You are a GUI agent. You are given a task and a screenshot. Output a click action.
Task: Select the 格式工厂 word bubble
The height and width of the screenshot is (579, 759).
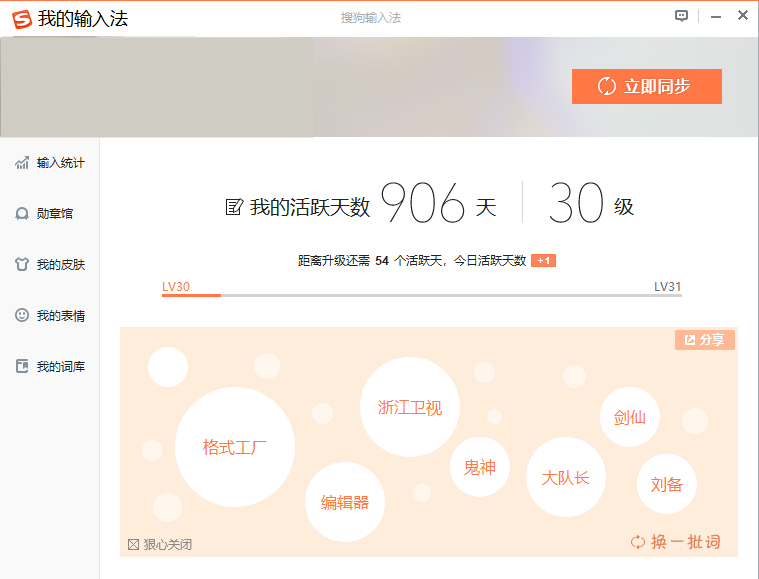coord(235,447)
